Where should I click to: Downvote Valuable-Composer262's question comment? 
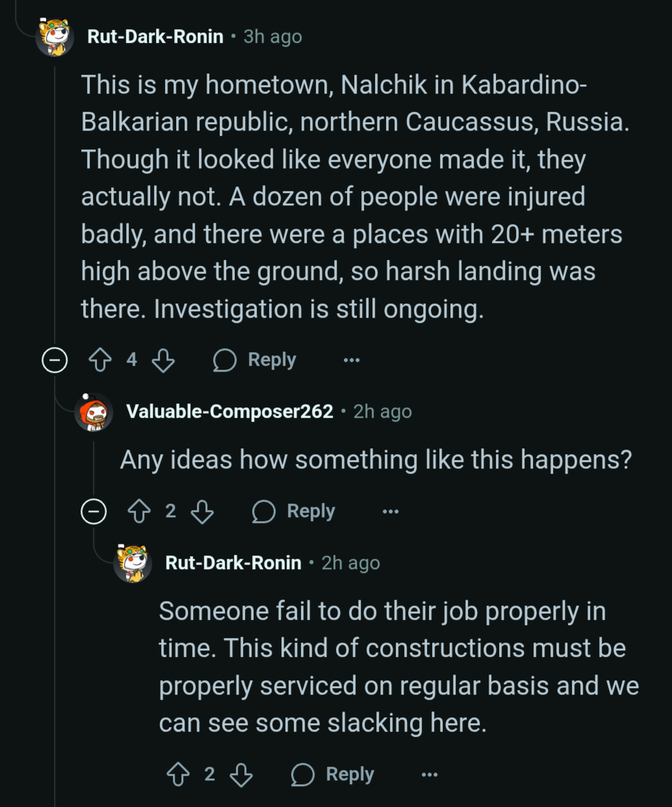click(x=202, y=512)
